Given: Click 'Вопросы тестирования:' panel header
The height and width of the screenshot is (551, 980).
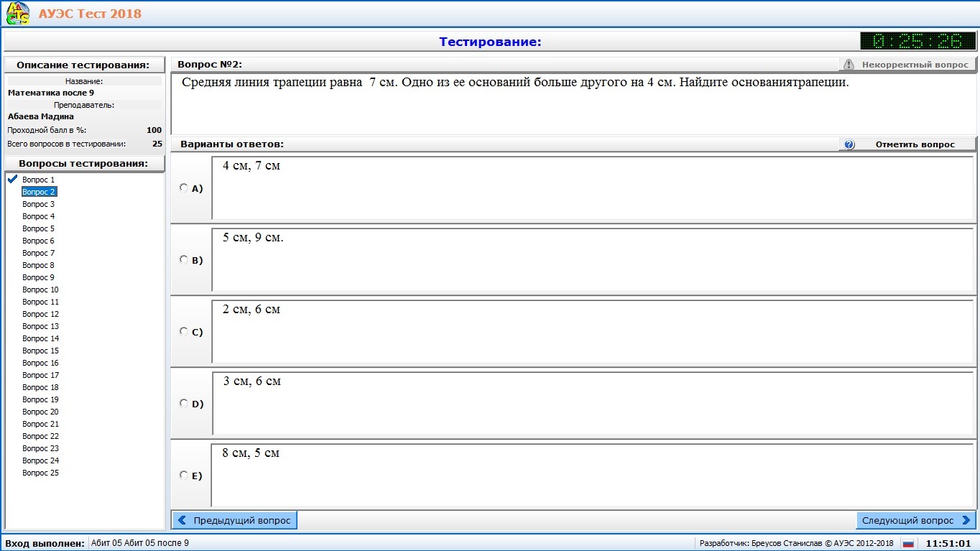Looking at the screenshot, I should [83, 164].
